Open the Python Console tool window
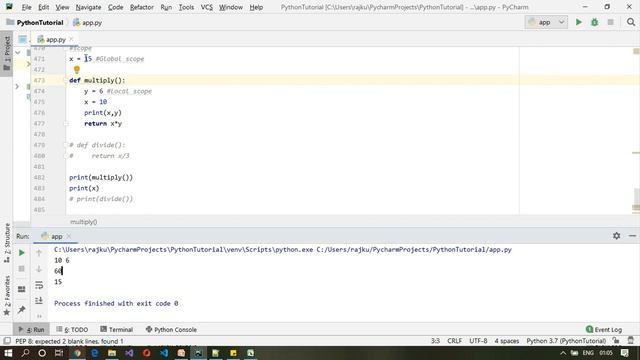The image size is (640, 360). [171, 329]
